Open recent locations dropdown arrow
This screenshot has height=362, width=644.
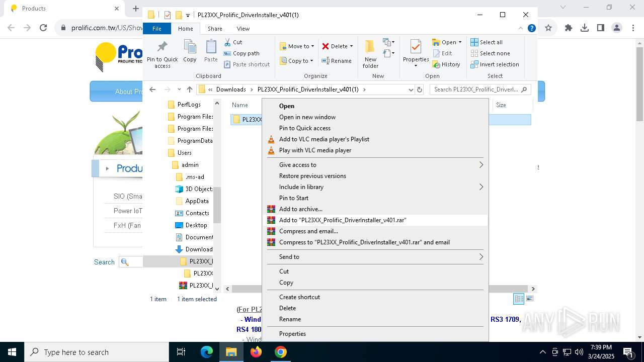[179, 89]
